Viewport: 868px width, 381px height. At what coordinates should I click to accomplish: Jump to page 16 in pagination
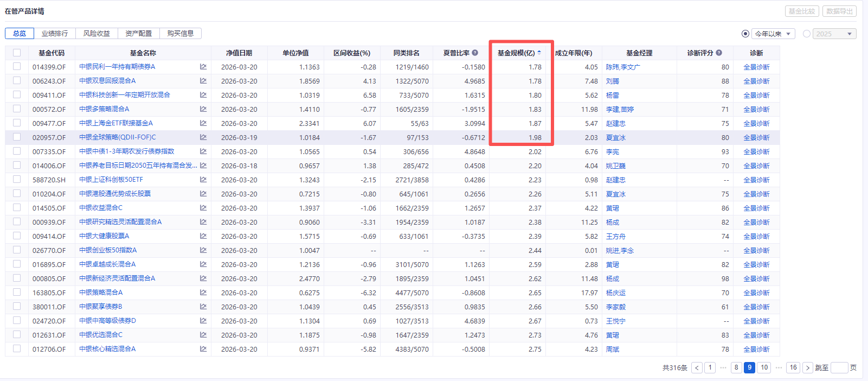point(793,367)
